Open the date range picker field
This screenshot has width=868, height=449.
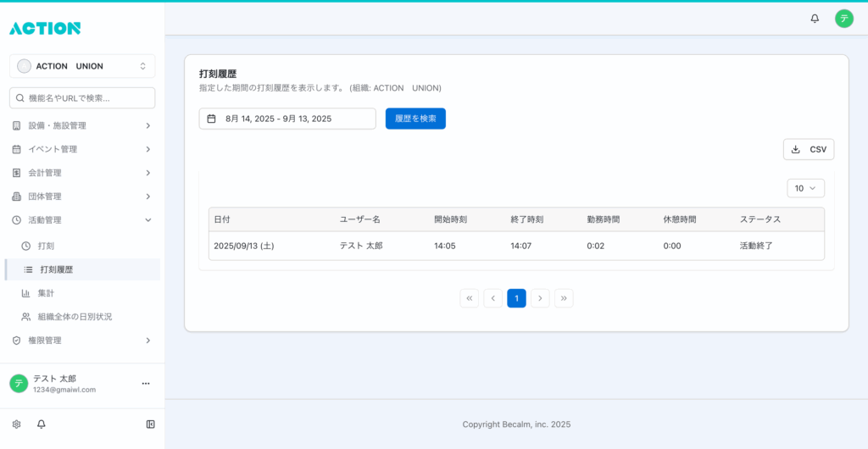(x=287, y=119)
